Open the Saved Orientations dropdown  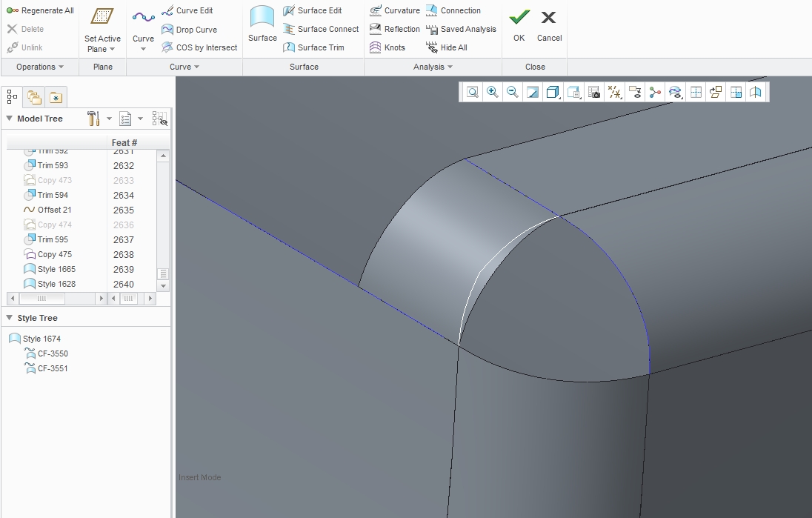(573, 92)
